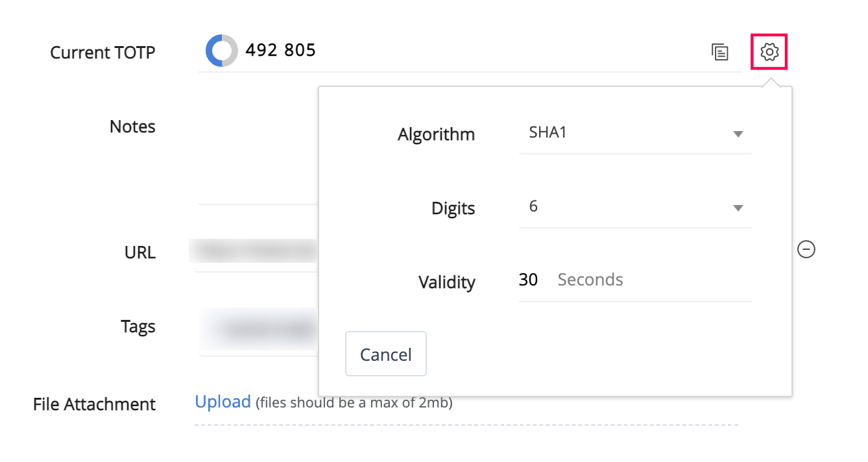Expand the Digits dropdown arrow
Viewport: 868px width, 462px height.
[737, 208]
